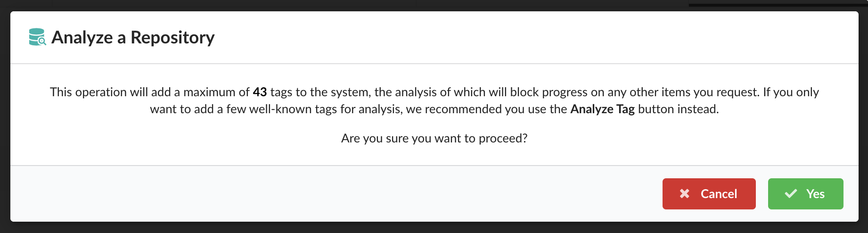868x233 pixels.
Task: Click the "Yes" text label
Action: pos(815,193)
